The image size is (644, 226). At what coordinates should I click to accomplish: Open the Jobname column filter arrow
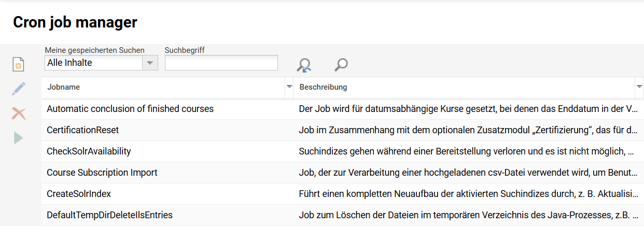click(289, 87)
